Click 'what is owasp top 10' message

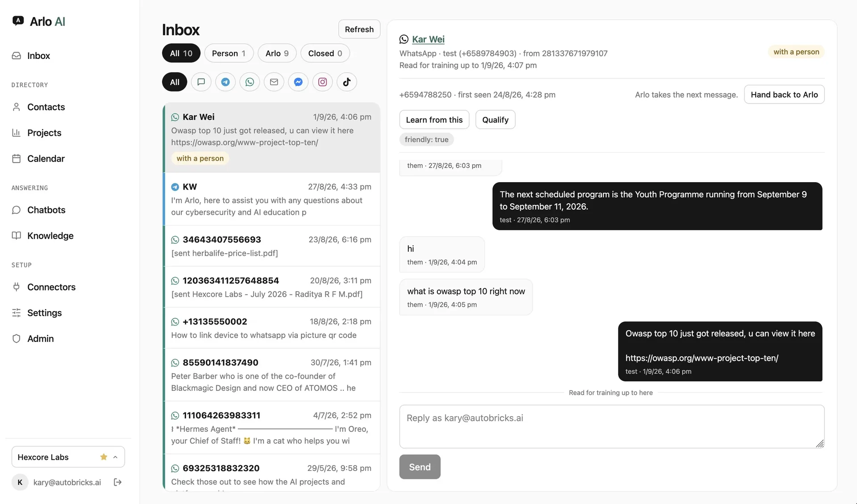pos(466,297)
